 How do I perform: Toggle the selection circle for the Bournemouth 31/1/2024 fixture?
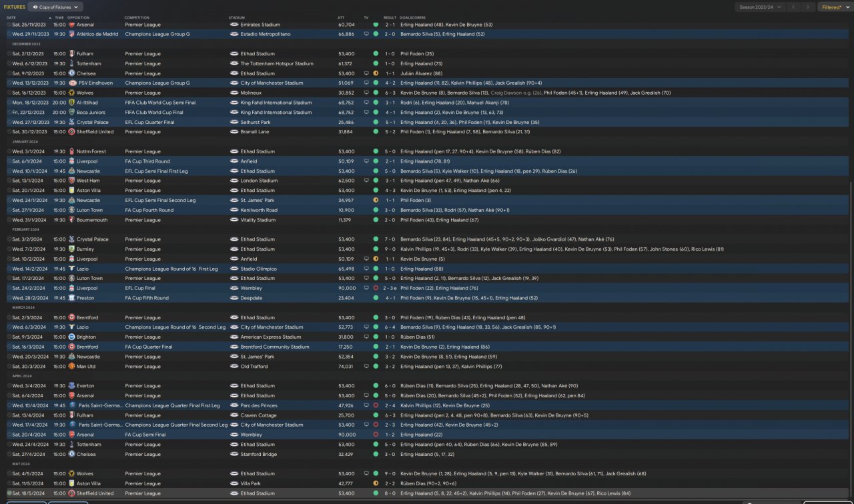coord(9,220)
